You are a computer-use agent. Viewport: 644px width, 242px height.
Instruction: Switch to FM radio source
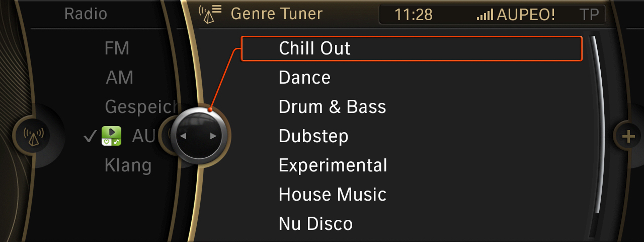pyautogui.click(x=117, y=48)
